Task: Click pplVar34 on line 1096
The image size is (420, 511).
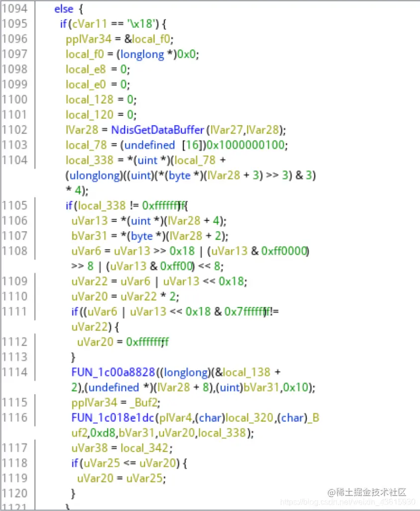Action: click(x=89, y=39)
